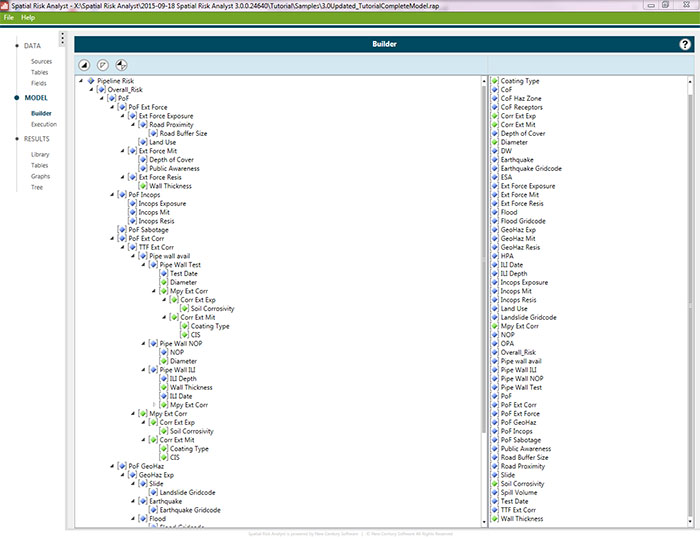Click the third round toolbar button
Viewport: 700px width, 538px height.
pyautogui.click(x=121, y=65)
